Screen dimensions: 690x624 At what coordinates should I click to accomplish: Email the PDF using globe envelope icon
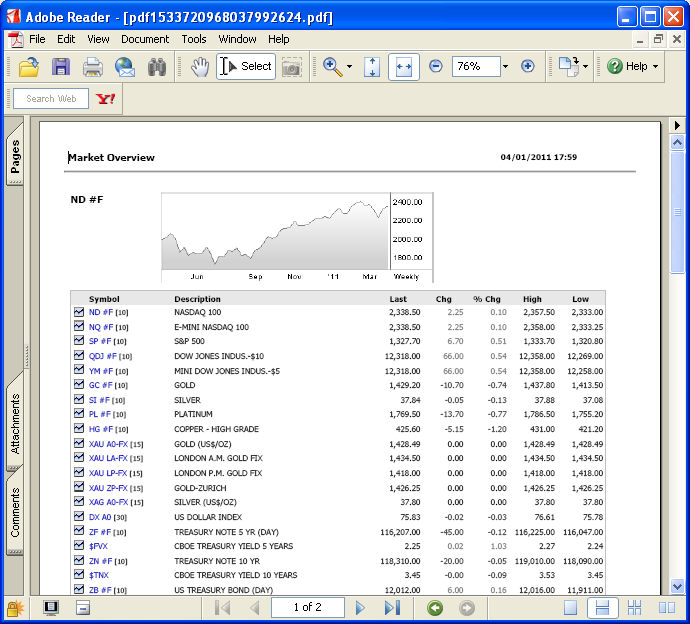pos(125,67)
